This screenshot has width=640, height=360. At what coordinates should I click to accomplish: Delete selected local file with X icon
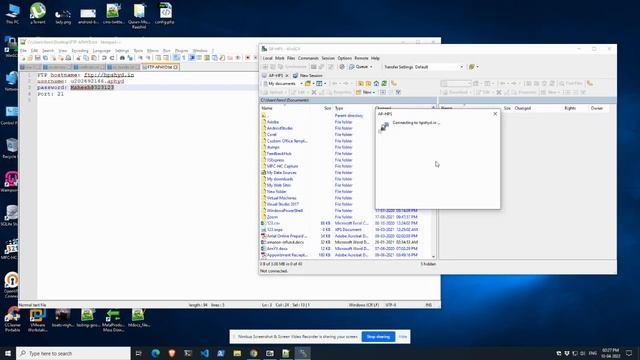[314, 92]
